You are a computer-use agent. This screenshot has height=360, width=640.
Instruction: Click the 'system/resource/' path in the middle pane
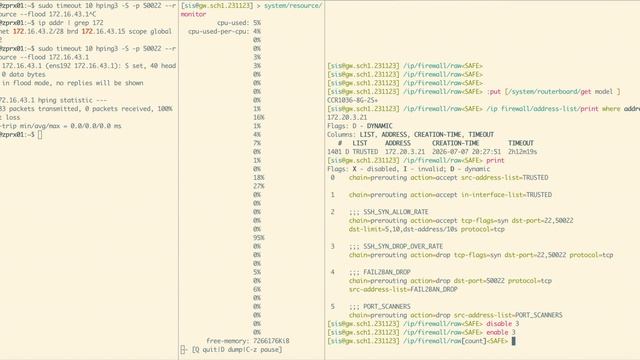pyautogui.click(x=293, y=6)
